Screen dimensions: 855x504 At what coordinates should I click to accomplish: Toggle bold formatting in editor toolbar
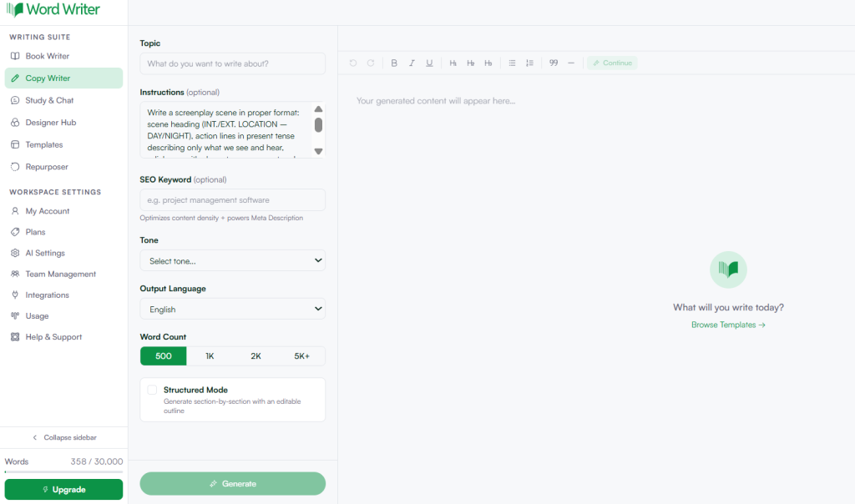tap(394, 63)
